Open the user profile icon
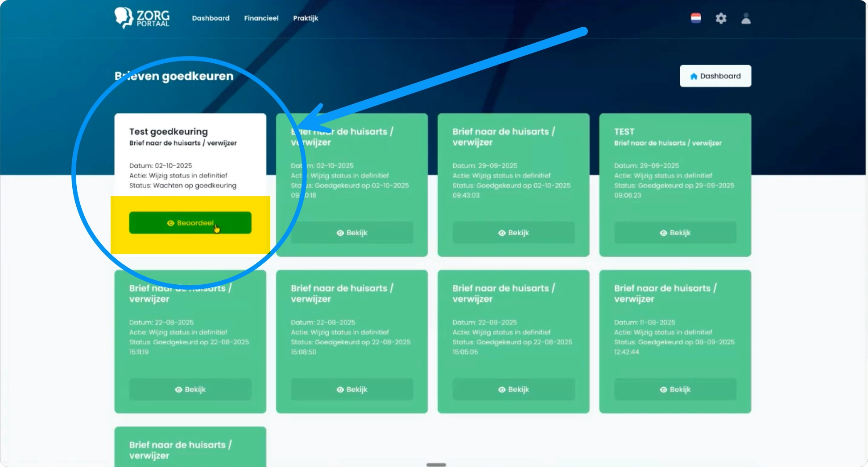The width and height of the screenshot is (868, 467). click(x=746, y=18)
